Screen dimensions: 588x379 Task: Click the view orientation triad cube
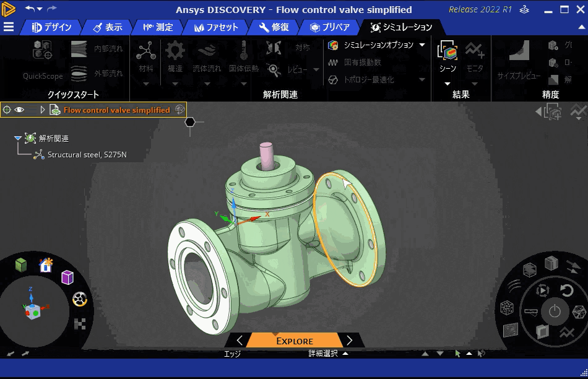point(33,312)
